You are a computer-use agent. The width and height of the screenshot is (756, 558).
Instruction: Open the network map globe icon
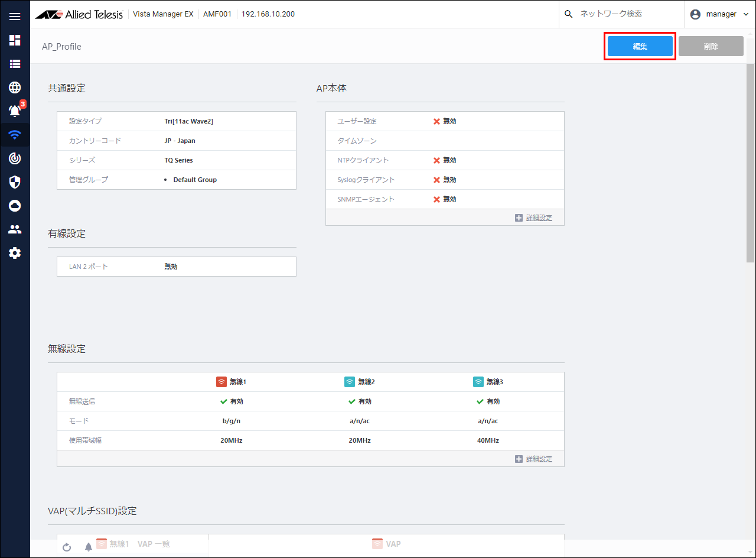tap(15, 87)
